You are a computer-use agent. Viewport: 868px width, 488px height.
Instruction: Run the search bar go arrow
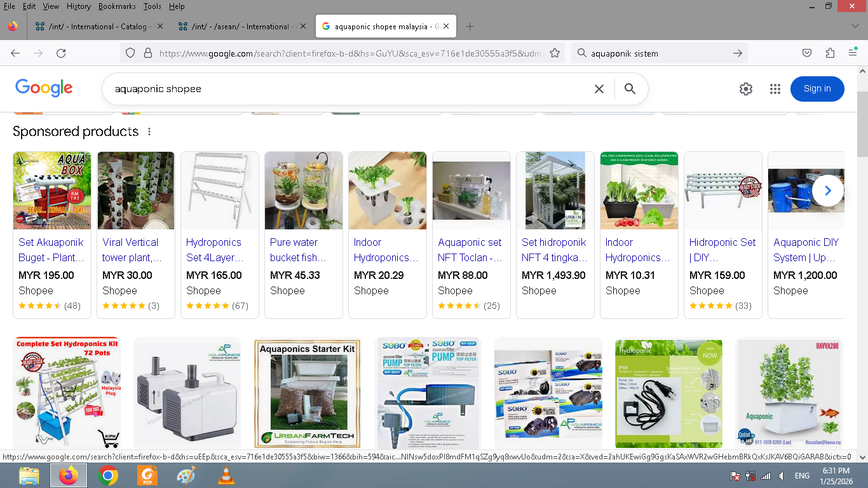(x=737, y=53)
